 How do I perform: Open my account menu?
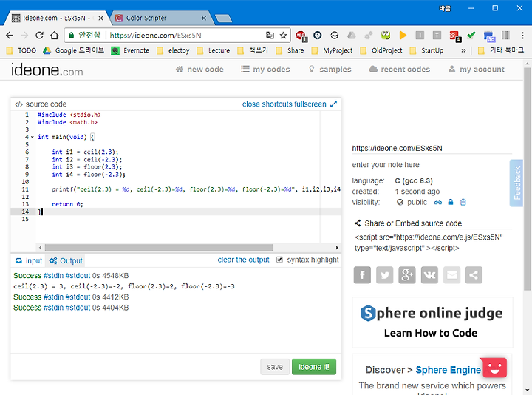tap(477, 70)
